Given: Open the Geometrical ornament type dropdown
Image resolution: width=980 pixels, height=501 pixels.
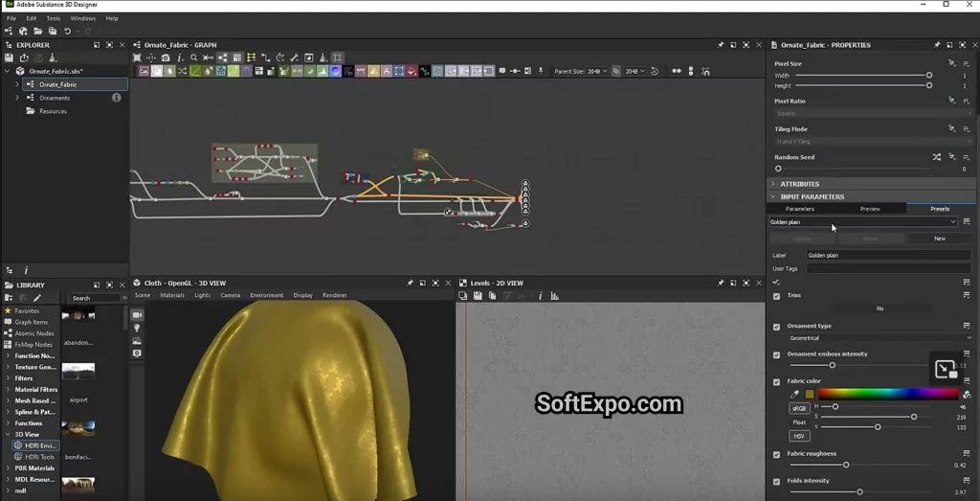Looking at the screenshot, I should coord(880,338).
